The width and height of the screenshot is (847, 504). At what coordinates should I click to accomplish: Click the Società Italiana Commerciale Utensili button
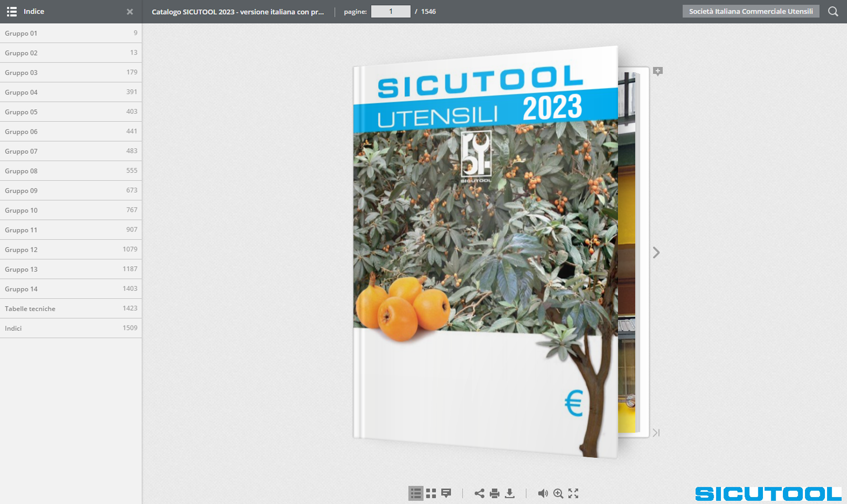point(750,12)
